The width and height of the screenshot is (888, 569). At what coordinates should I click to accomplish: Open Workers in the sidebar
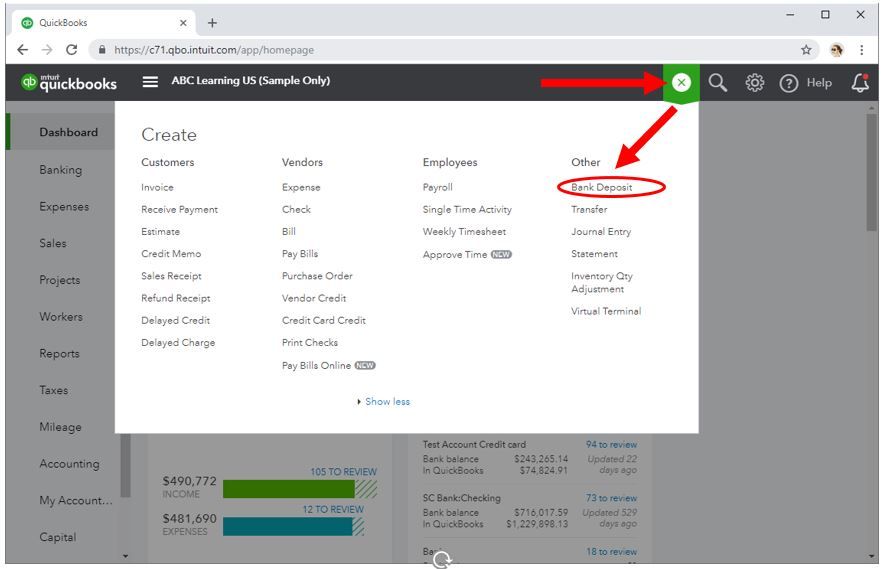[61, 317]
